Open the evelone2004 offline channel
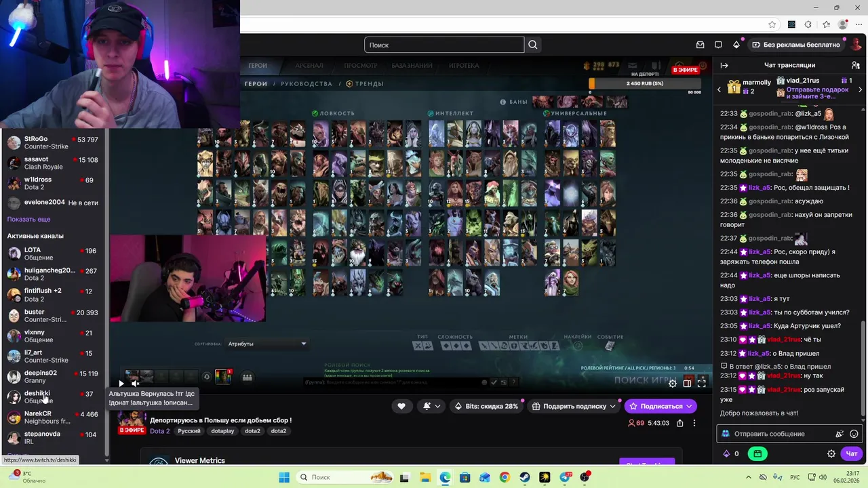Screen dimensions: 868x488 click(53, 202)
